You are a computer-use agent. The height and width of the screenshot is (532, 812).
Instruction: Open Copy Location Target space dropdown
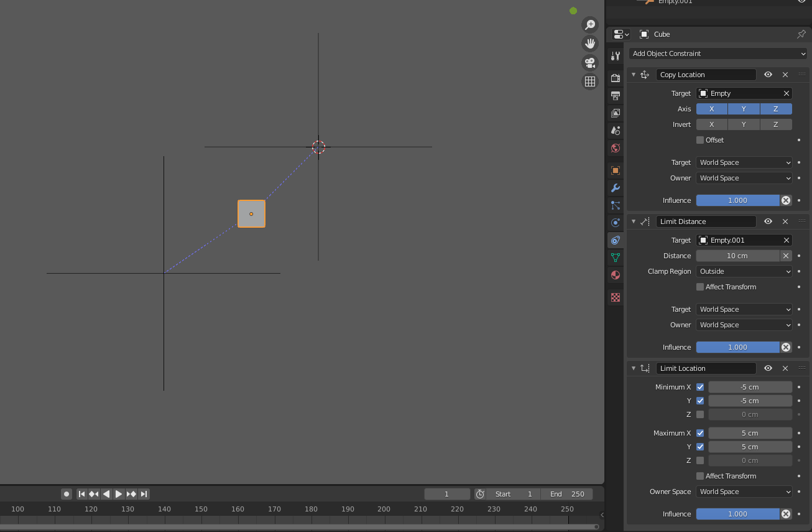(x=744, y=162)
